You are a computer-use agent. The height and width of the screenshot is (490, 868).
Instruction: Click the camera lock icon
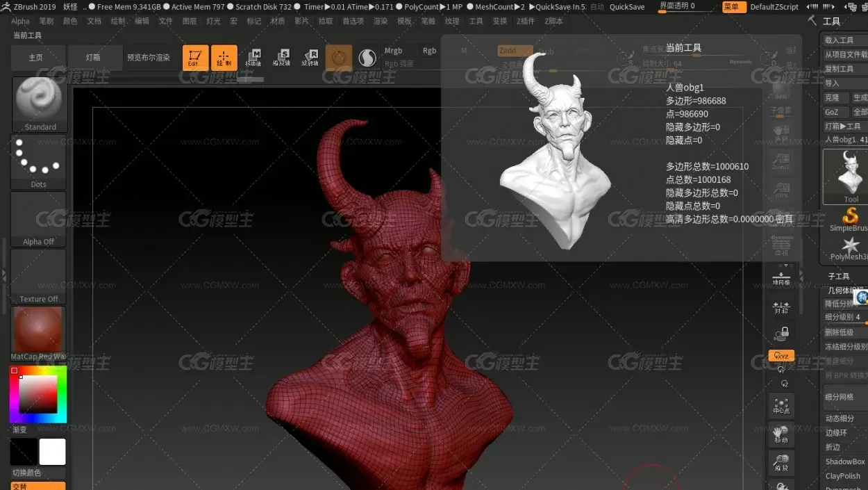781,334
